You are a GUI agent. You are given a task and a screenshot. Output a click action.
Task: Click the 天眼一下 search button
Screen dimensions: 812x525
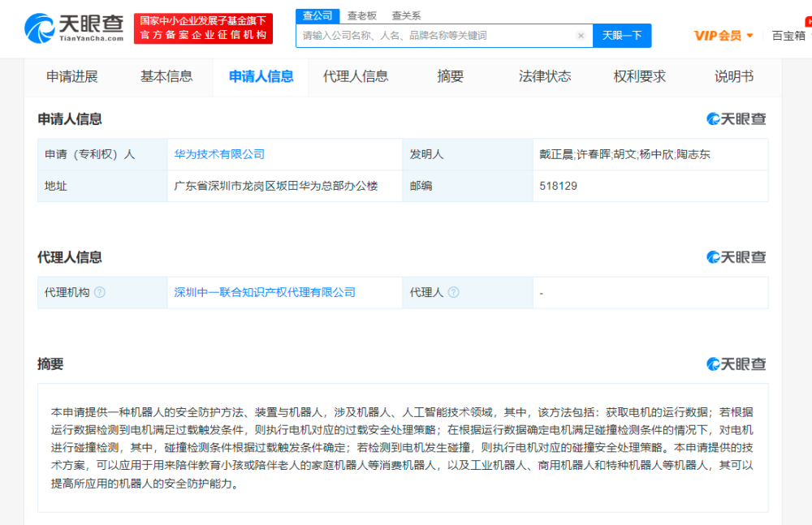point(622,36)
